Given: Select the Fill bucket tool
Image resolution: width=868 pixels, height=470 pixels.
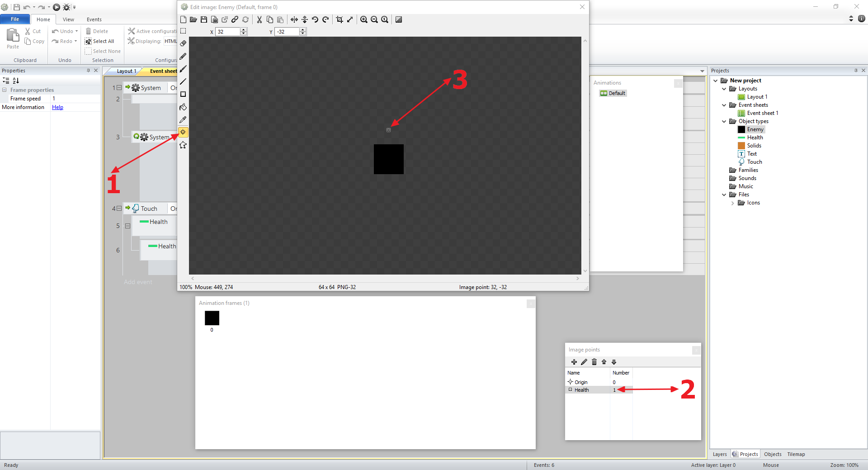Looking at the screenshot, I should [183, 107].
